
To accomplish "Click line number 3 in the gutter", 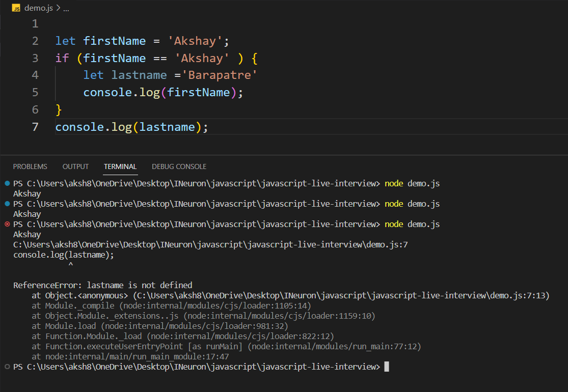I will (x=35, y=58).
